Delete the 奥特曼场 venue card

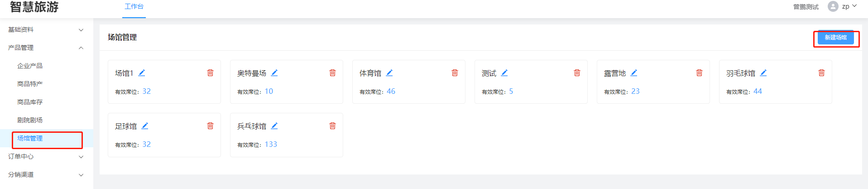pos(332,73)
